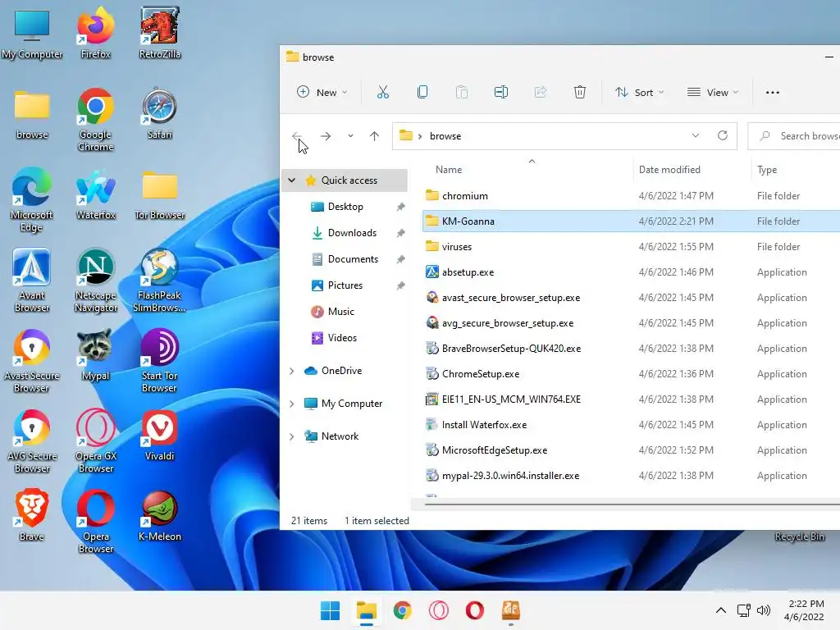Collapse the Quick access tree node
Image resolution: width=840 pixels, height=630 pixels.
pos(291,180)
